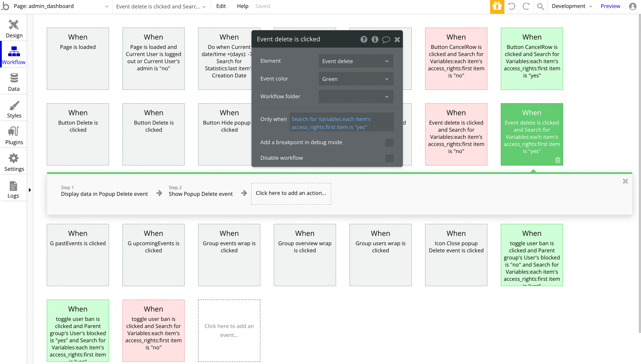Check the Disable workflow box
The image size is (641, 364).
[389, 158]
